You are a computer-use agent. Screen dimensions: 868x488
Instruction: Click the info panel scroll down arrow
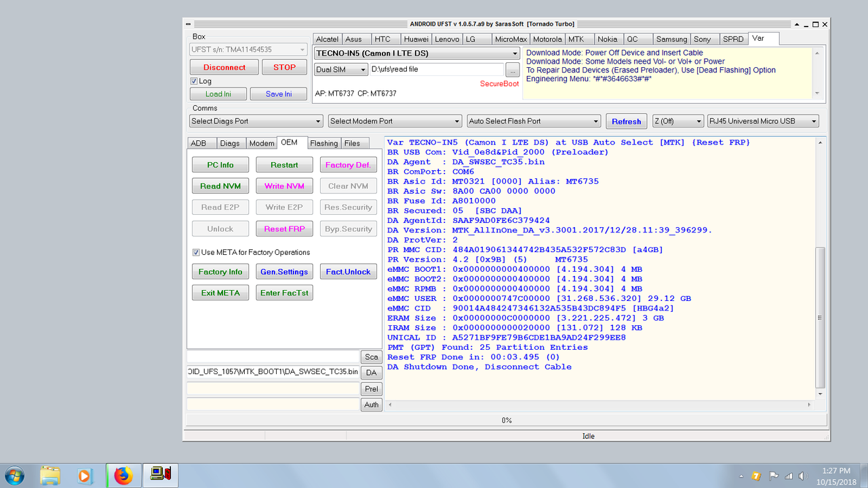817,94
